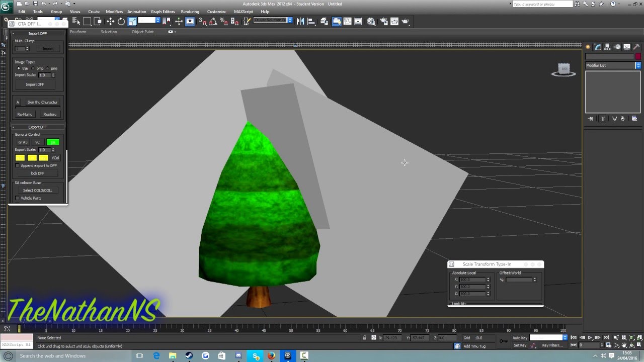
Task: Open the Graph Editors menu
Action: point(163,12)
